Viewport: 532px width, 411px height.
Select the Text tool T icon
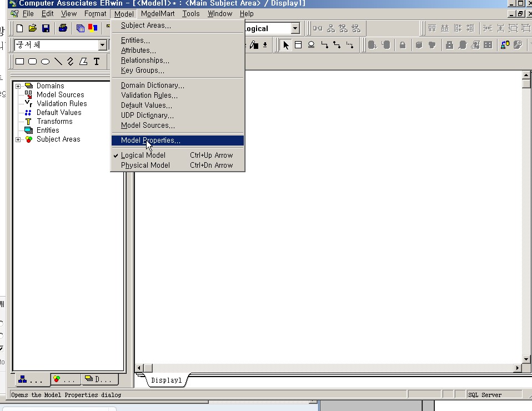[x=97, y=62]
